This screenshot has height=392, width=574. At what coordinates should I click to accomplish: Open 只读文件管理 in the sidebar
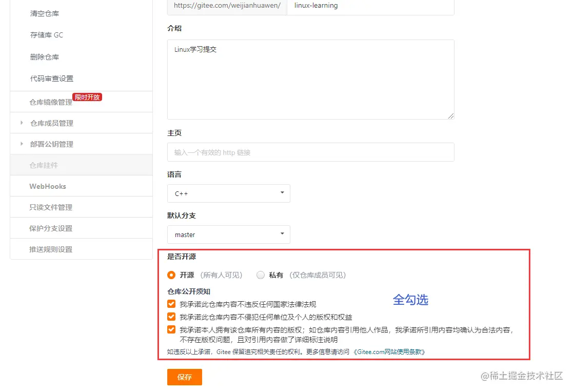51,207
